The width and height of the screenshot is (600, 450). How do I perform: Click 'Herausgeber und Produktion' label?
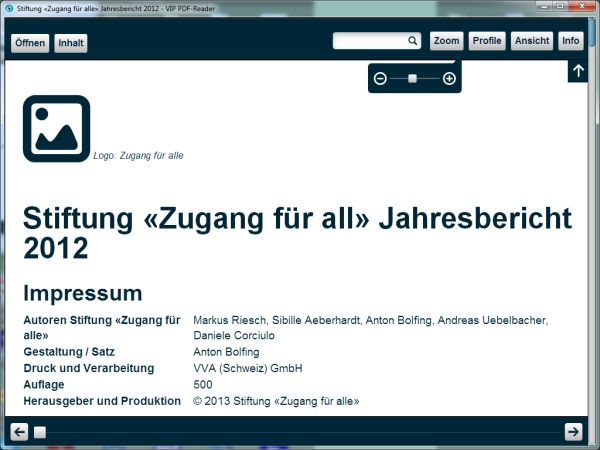tap(102, 401)
